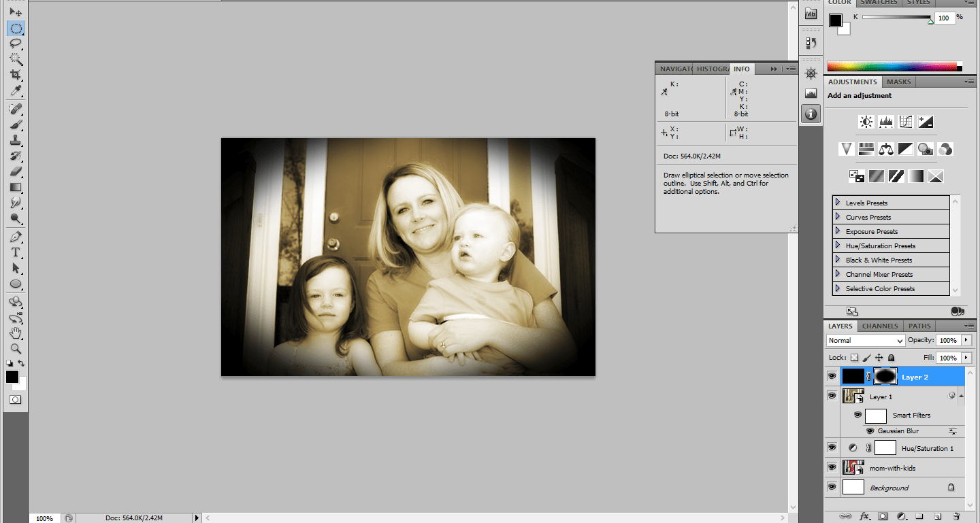Select the Ellipse shape tool
Image resolution: width=980 pixels, height=523 pixels.
[16, 284]
